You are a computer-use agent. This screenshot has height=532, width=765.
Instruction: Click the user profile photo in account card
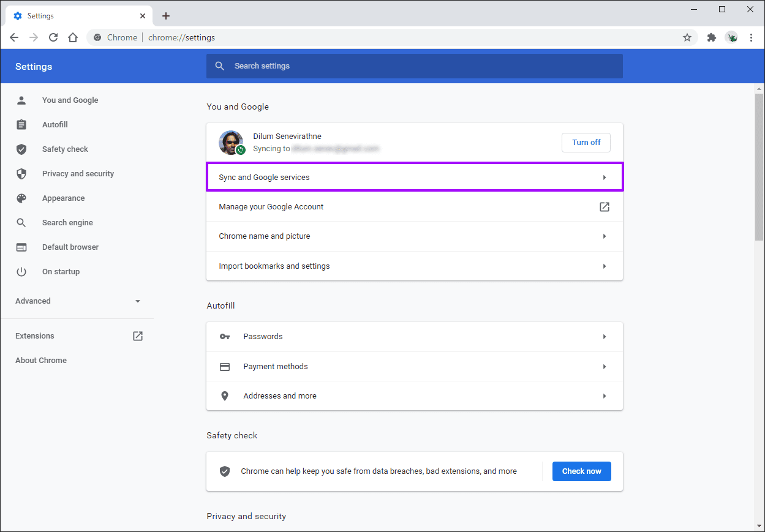tap(231, 142)
